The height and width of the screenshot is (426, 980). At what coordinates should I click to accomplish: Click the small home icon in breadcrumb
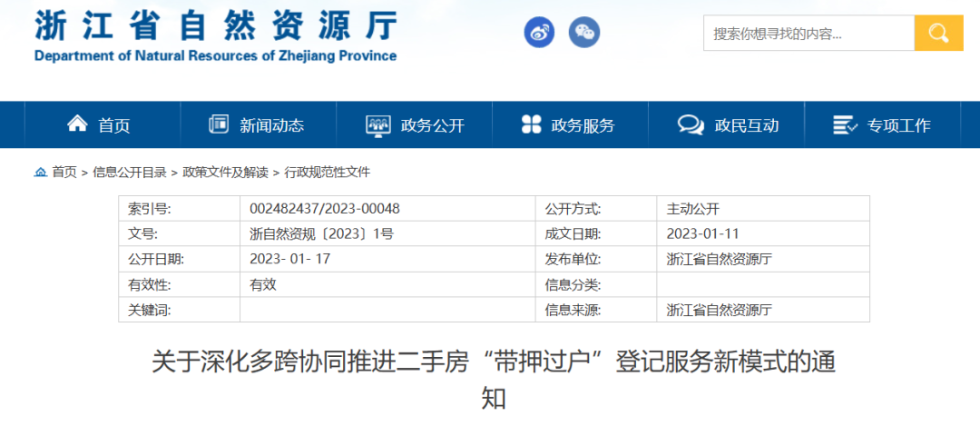[41, 172]
